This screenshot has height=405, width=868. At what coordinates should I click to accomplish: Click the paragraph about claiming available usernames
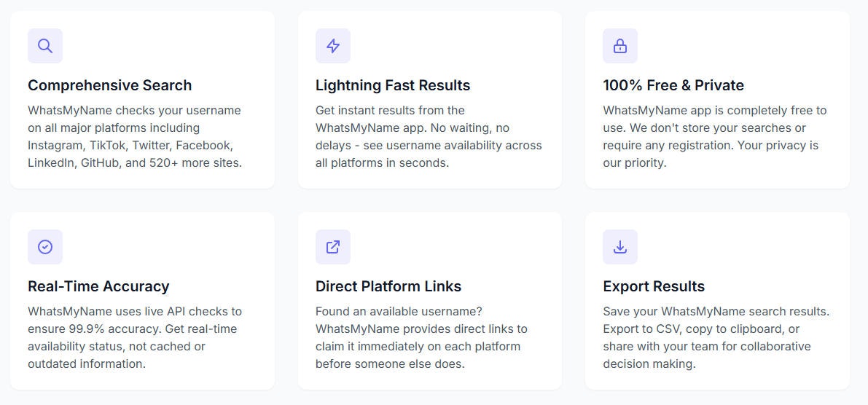[x=421, y=337]
